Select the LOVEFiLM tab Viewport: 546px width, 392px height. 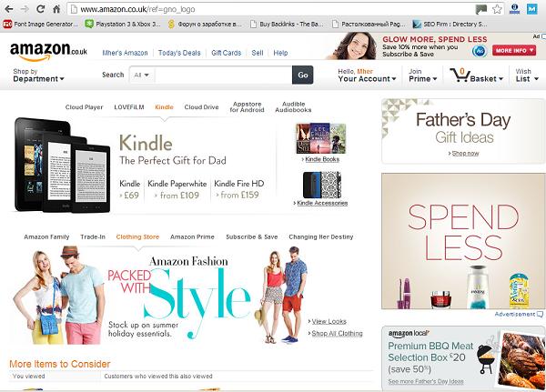click(x=129, y=107)
